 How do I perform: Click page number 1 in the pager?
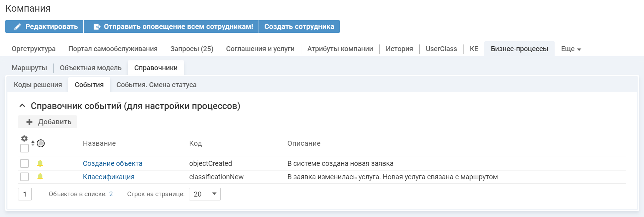tap(25, 194)
